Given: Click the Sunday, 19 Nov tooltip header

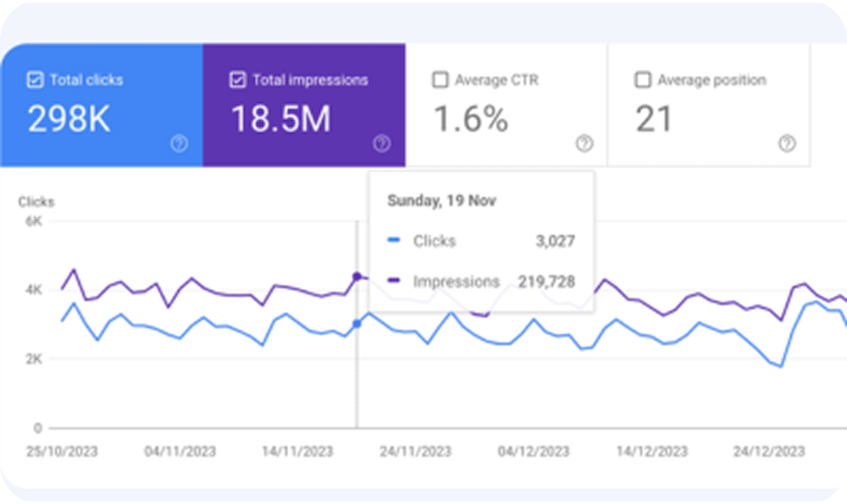Looking at the screenshot, I should 442,201.
